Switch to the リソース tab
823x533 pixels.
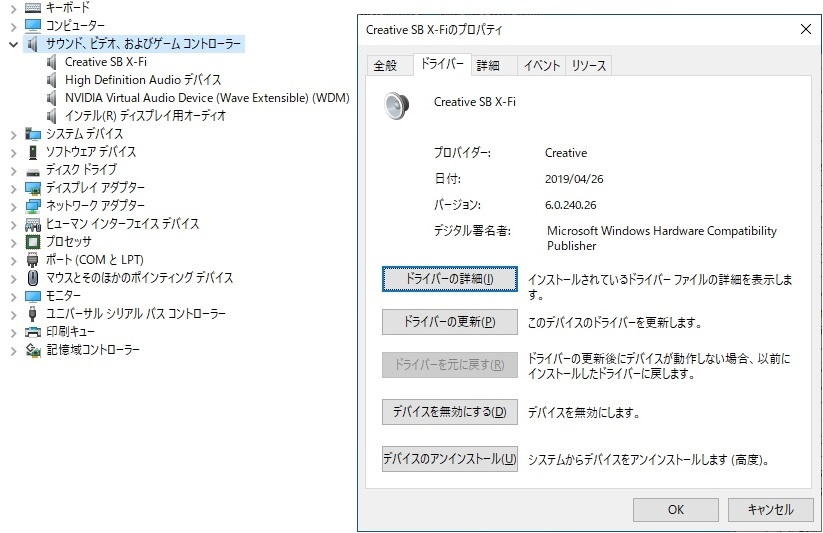pyautogui.click(x=588, y=66)
